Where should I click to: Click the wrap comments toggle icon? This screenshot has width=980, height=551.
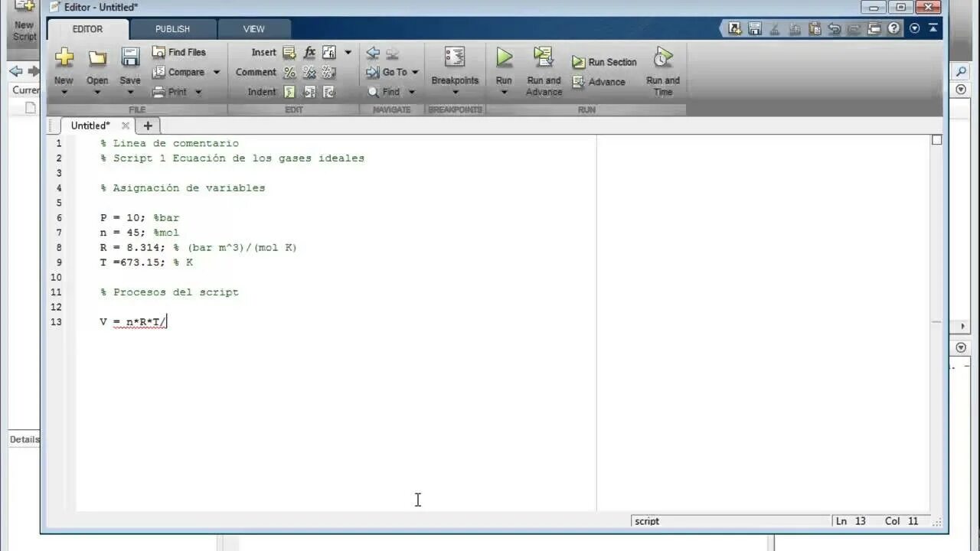point(328,72)
